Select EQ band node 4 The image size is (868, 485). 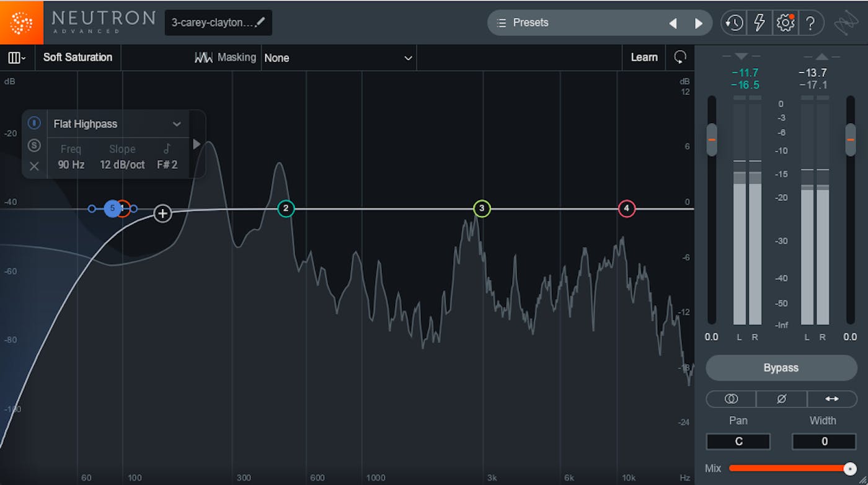(x=627, y=209)
